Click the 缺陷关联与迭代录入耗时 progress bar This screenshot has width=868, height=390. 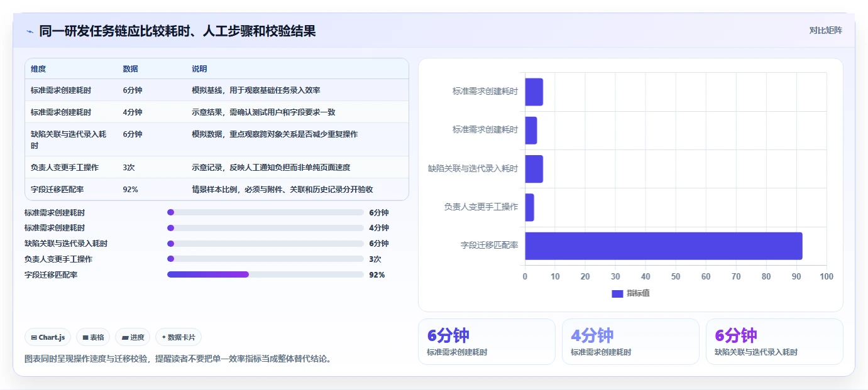pyautogui.click(x=265, y=243)
